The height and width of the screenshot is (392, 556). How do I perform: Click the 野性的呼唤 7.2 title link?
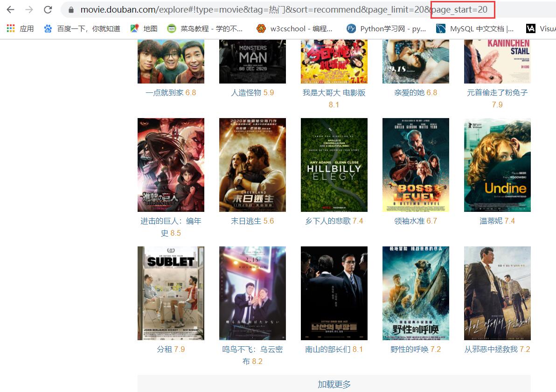click(x=416, y=350)
